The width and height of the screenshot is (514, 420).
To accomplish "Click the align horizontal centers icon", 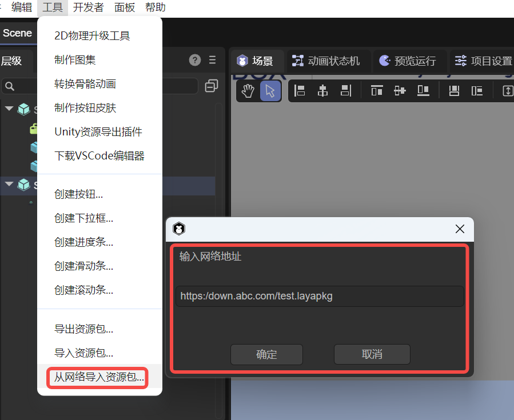I will click(x=323, y=91).
